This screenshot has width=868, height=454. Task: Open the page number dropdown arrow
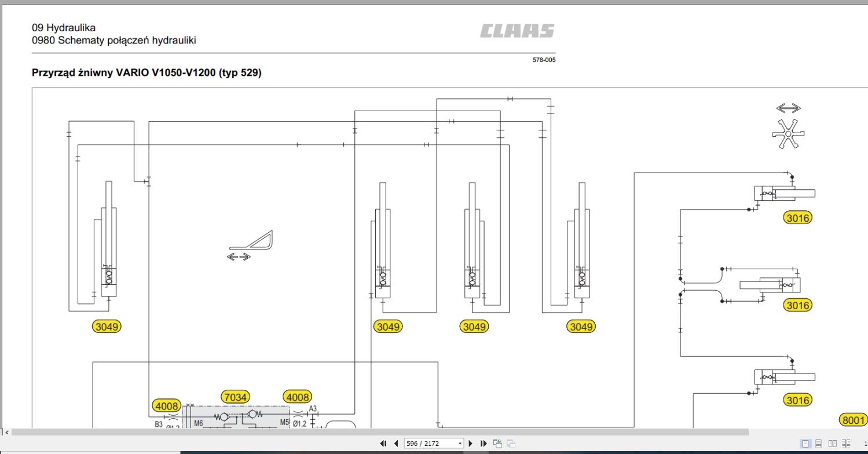coord(460,444)
